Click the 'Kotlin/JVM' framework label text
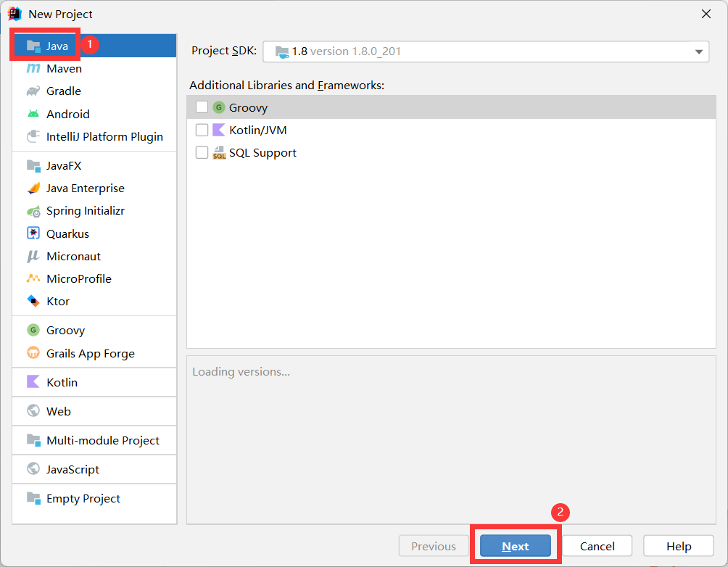This screenshot has width=728, height=567. coord(258,130)
